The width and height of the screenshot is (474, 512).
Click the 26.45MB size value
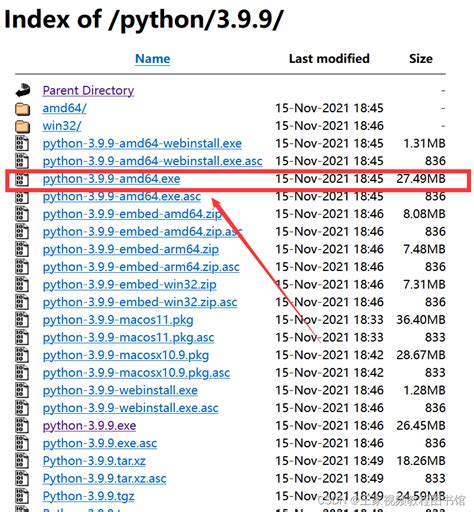pyautogui.click(x=421, y=425)
